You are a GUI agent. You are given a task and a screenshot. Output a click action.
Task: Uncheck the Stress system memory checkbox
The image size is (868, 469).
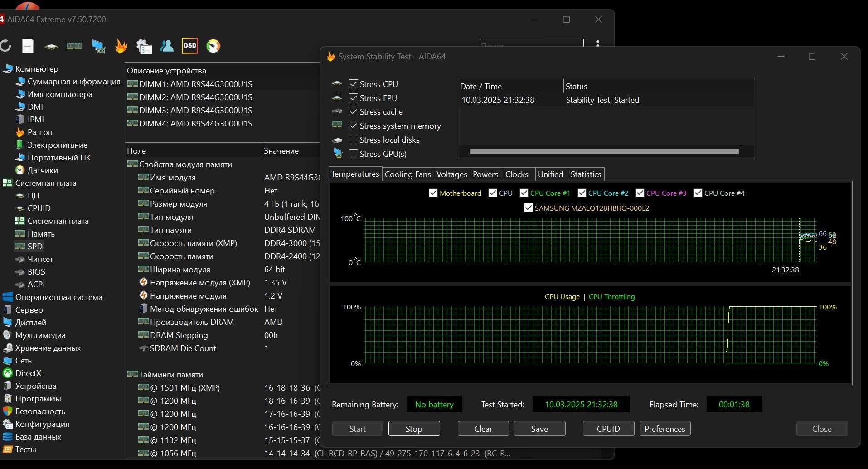coord(354,126)
